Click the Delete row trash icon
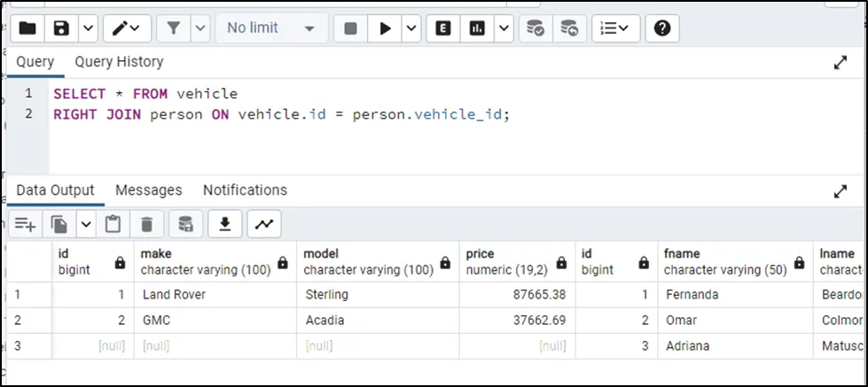The height and width of the screenshot is (387, 868). pos(147,224)
